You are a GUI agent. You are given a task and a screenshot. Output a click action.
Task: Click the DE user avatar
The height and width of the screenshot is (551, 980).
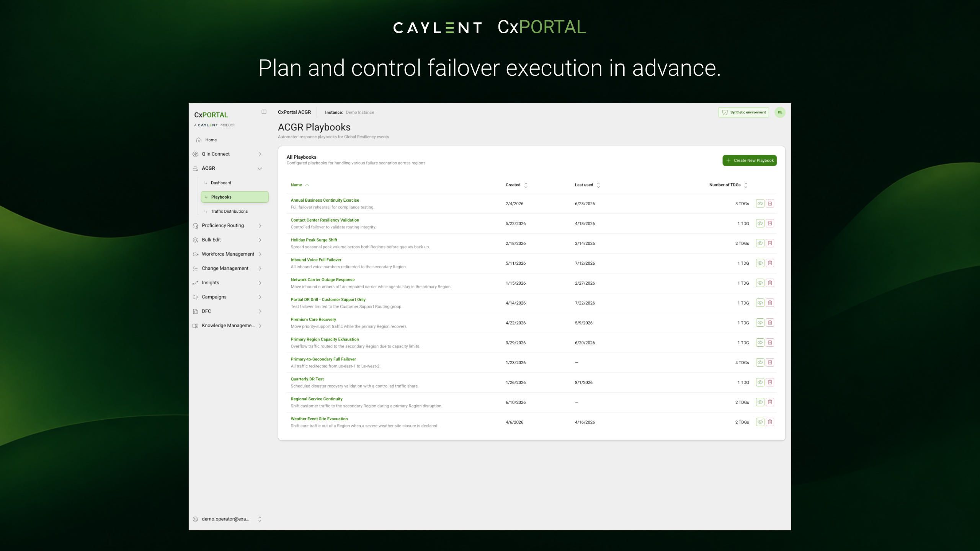click(x=780, y=112)
